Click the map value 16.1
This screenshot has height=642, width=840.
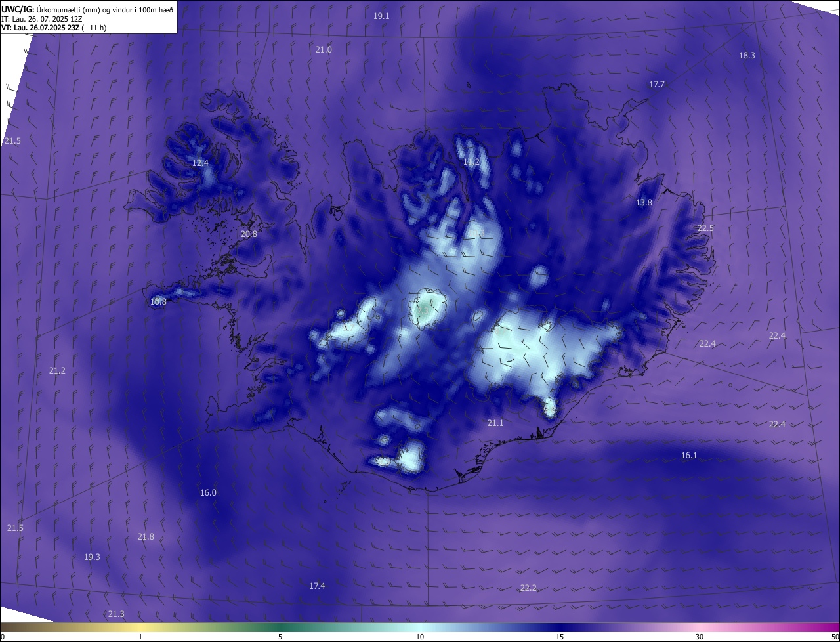[x=689, y=456]
